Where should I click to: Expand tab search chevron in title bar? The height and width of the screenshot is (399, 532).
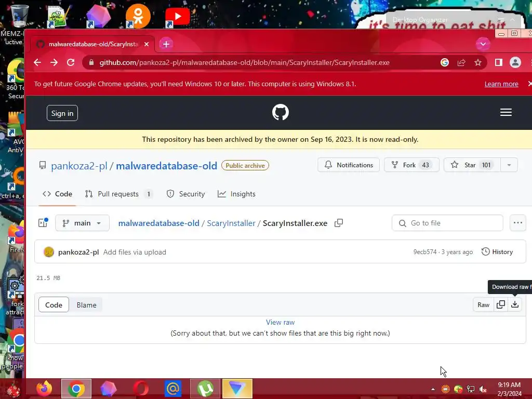[483, 44]
